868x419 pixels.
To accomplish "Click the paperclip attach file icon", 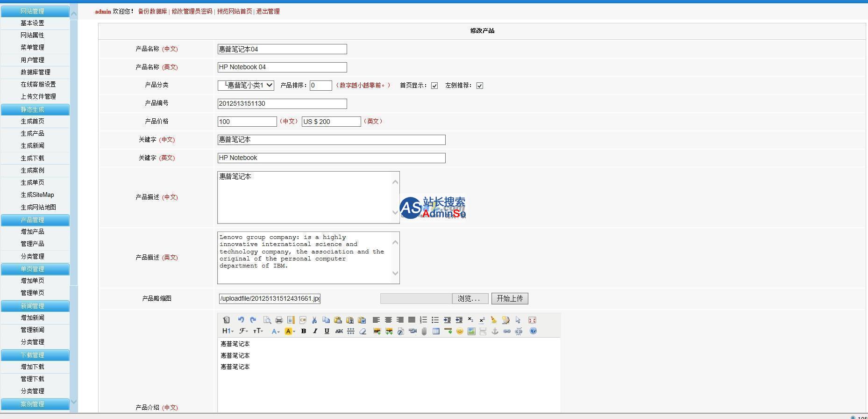I will pyautogui.click(x=424, y=331).
